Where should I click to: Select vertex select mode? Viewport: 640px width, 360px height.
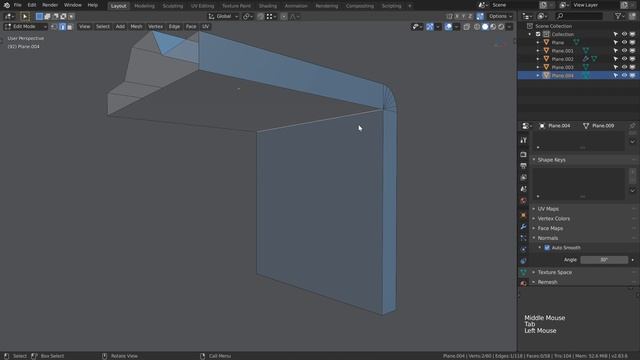tap(54, 27)
